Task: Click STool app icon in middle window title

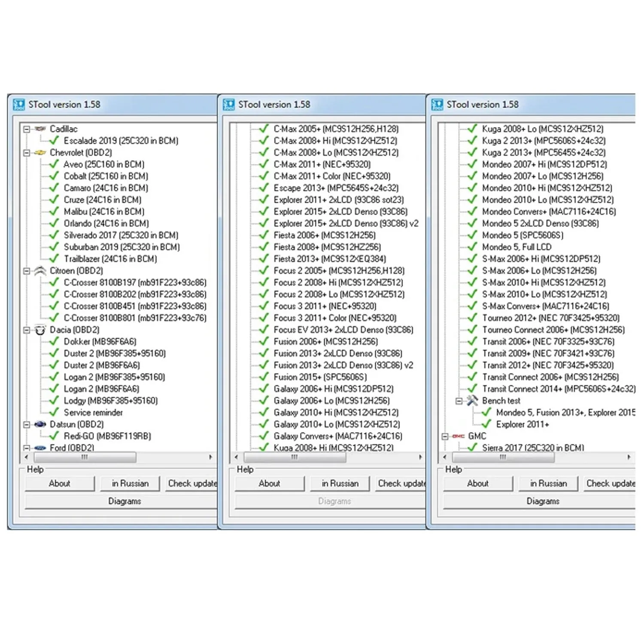Action: 229,105
